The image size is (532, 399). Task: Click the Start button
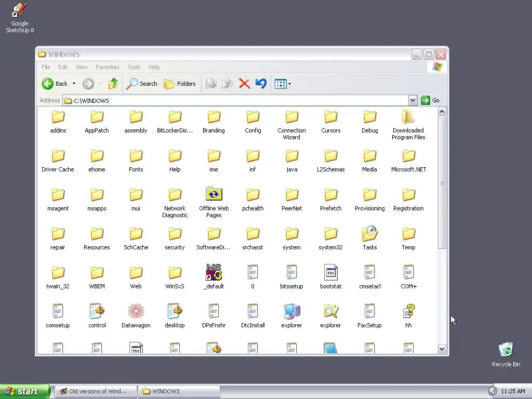click(x=25, y=392)
